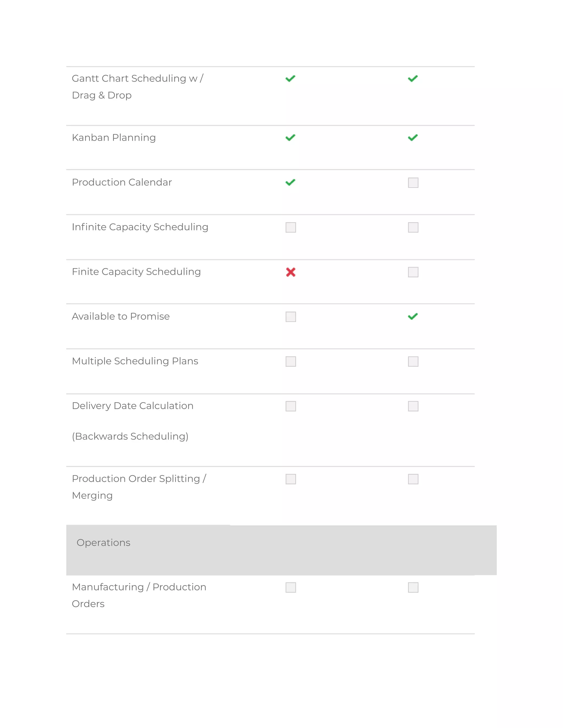
Task: Tick the second box for Delivery Date Calculation
Action: [x=413, y=406]
